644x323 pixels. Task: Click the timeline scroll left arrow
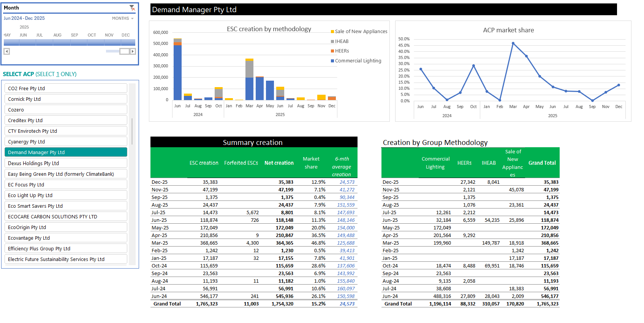(x=6, y=51)
